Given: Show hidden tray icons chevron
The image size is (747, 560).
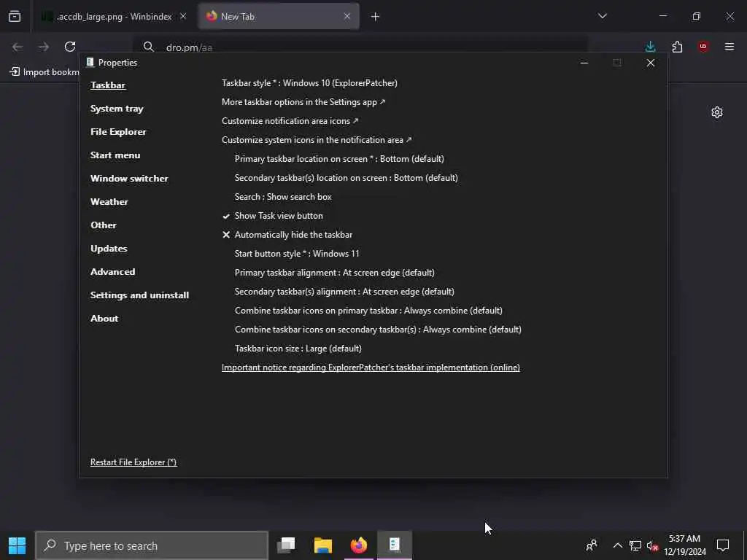Looking at the screenshot, I should pyautogui.click(x=617, y=545).
